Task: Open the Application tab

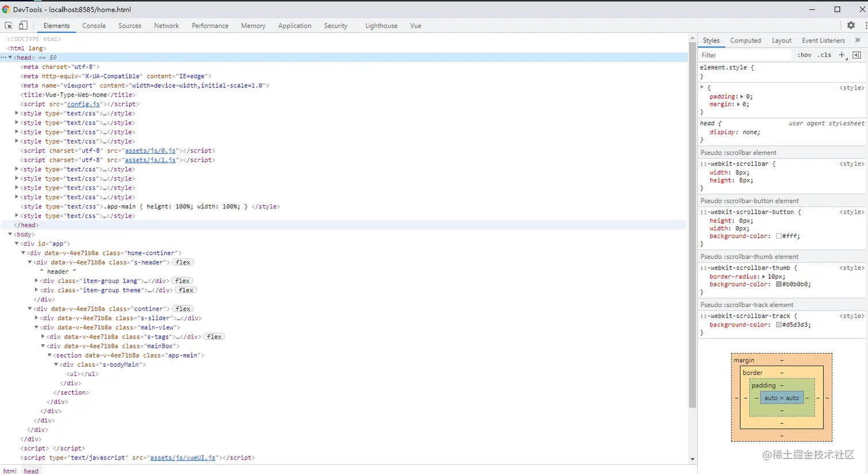Action: click(294, 26)
